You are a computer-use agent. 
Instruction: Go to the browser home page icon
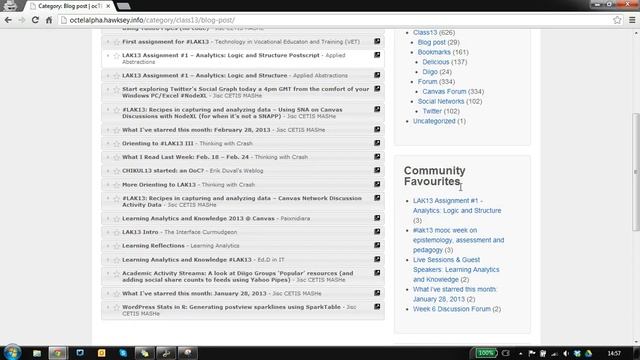coord(49,20)
